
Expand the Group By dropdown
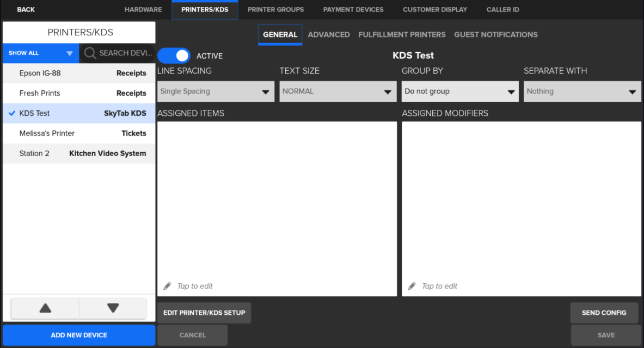click(460, 91)
